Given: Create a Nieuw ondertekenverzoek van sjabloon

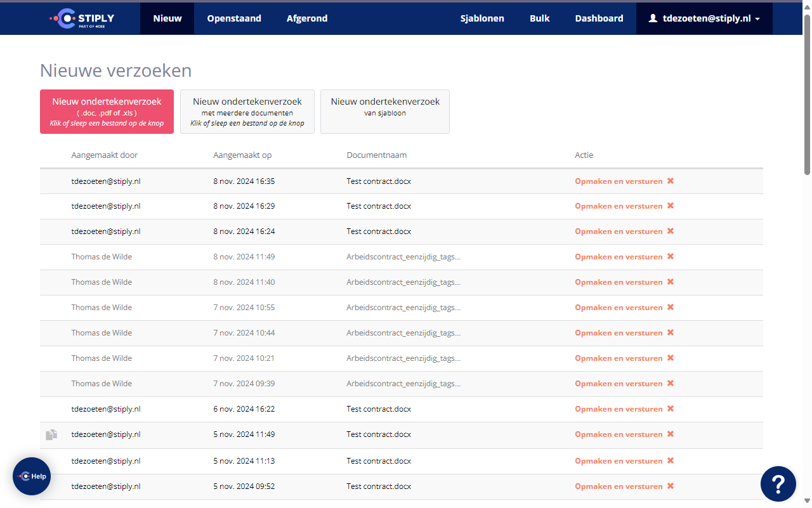Looking at the screenshot, I should pos(385,112).
